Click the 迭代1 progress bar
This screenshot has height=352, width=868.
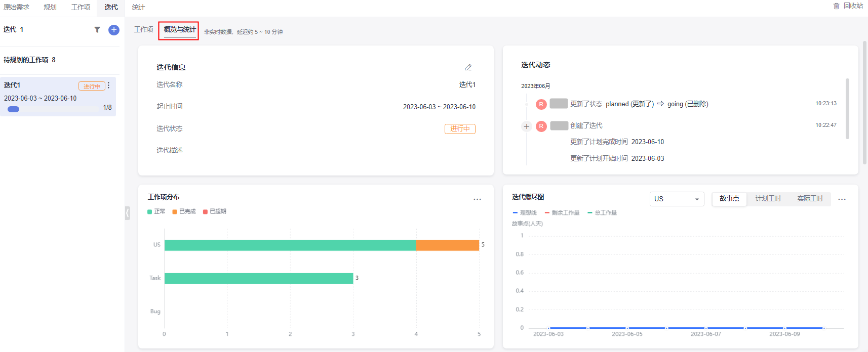[x=14, y=109]
